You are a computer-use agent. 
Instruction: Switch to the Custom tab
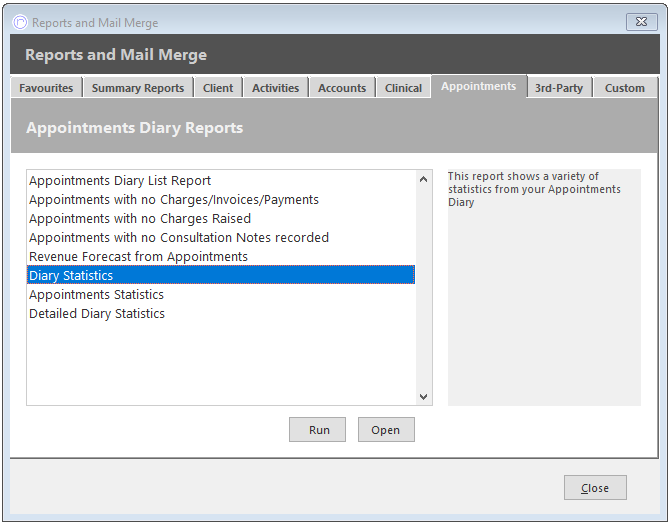[x=625, y=88]
